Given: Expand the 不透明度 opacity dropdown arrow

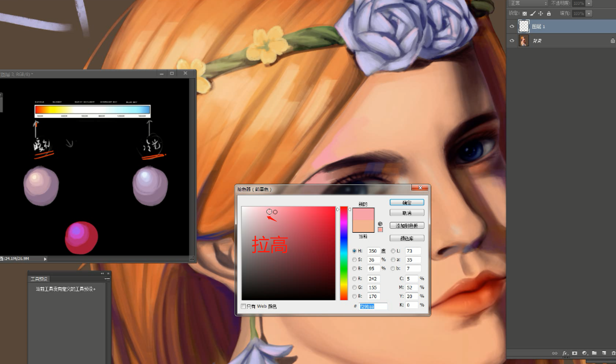Looking at the screenshot, I should pyautogui.click(x=589, y=3).
